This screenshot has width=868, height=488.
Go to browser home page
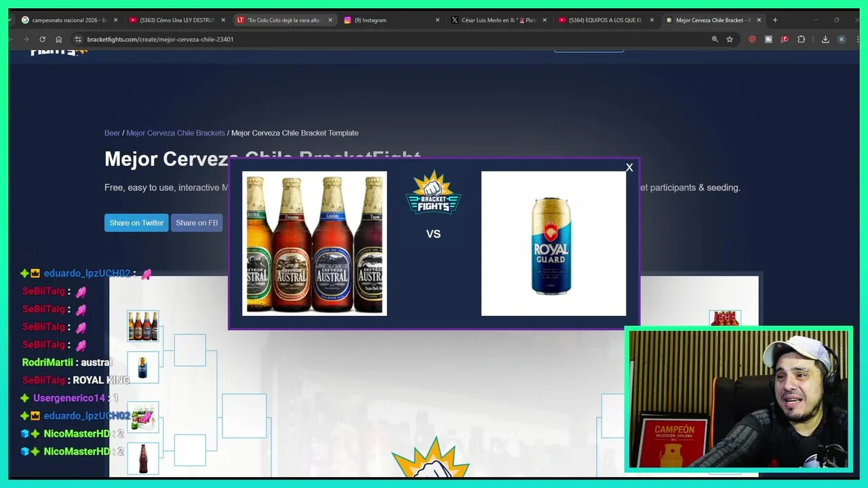[x=59, y=39]
